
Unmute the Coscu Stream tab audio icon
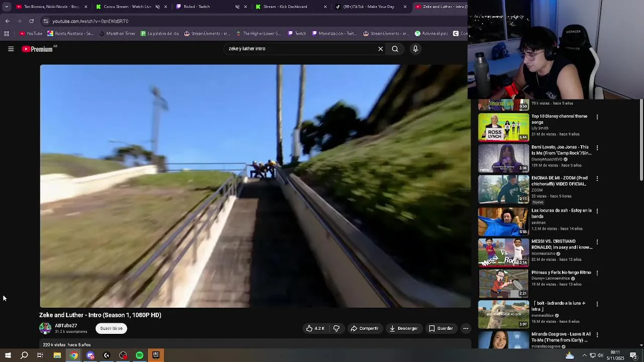coord(157,7)
